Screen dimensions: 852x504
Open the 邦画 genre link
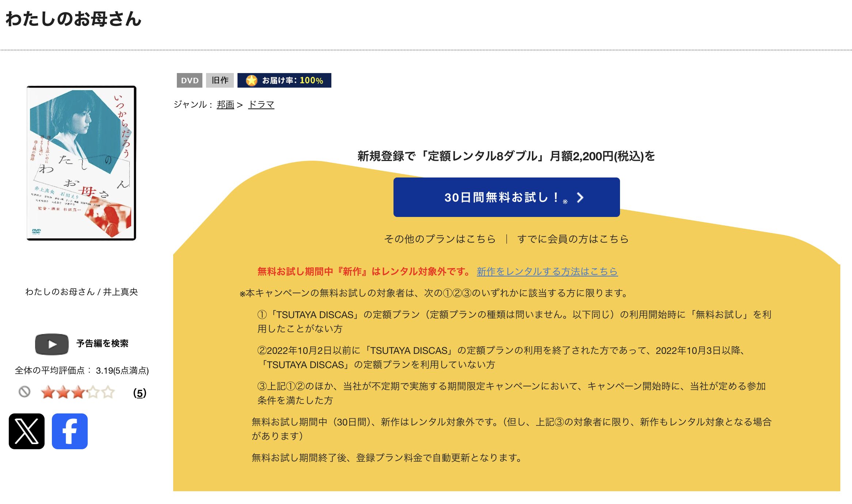point(225,105)
